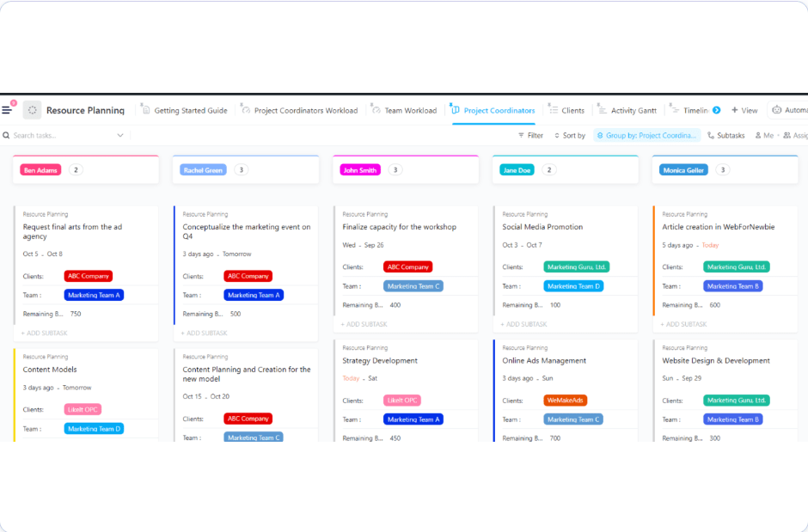The height and width of the screenshot is (532, 808).
Task: Add subtask to Conceptualize marketing event card
Action: coord(204,333)
